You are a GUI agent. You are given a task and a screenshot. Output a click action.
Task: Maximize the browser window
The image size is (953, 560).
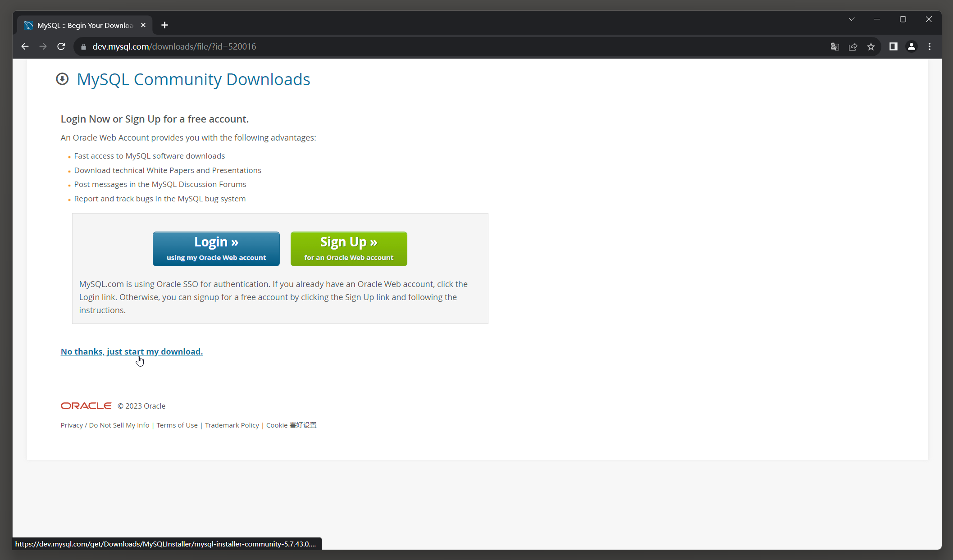pyautogui.click(x=903, y=19)
